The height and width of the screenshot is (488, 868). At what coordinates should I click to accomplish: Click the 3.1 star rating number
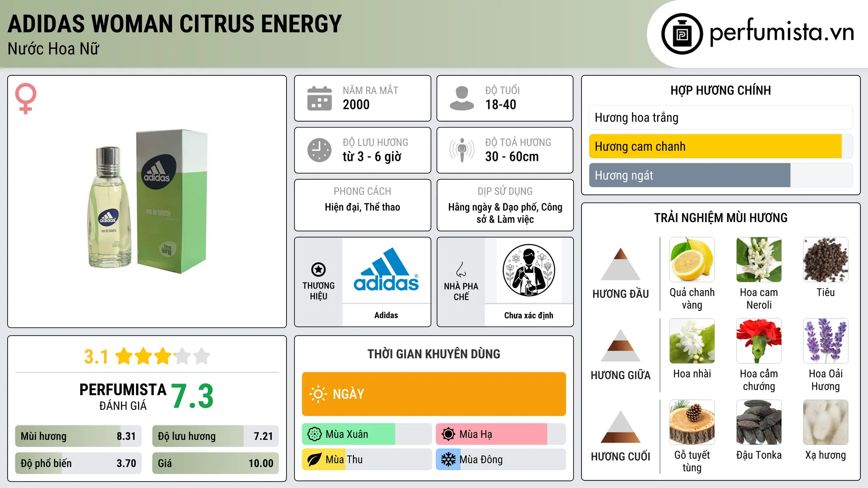96,357
